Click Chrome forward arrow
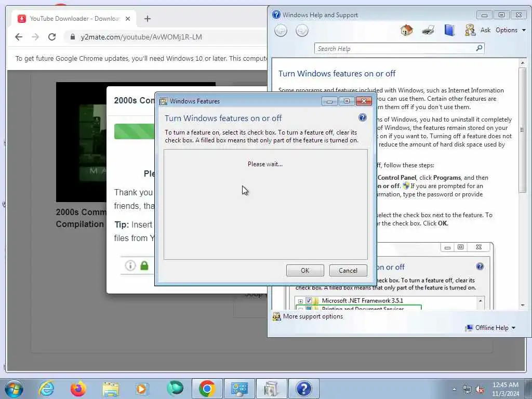The height and width of the screenshot is (399, 532). coord(35,37)
